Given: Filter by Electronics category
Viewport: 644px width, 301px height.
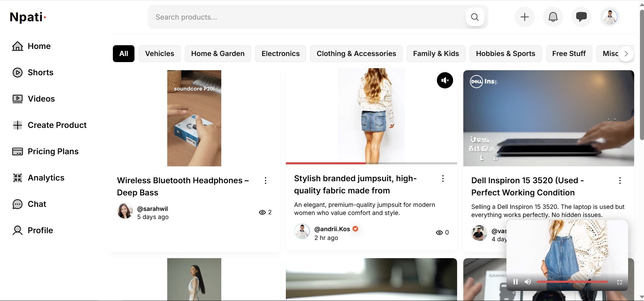Looking at the screenshot, I should click(x=280, y=54).
